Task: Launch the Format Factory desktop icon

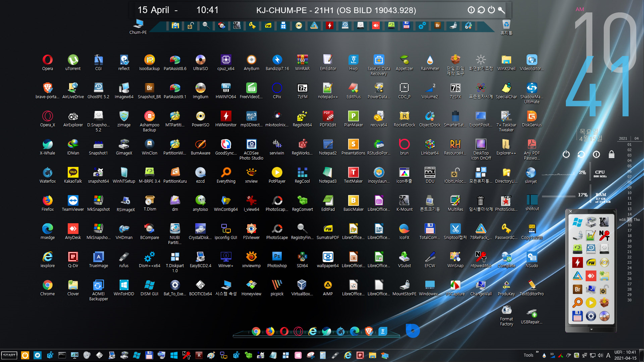Action: coord(506,315)
